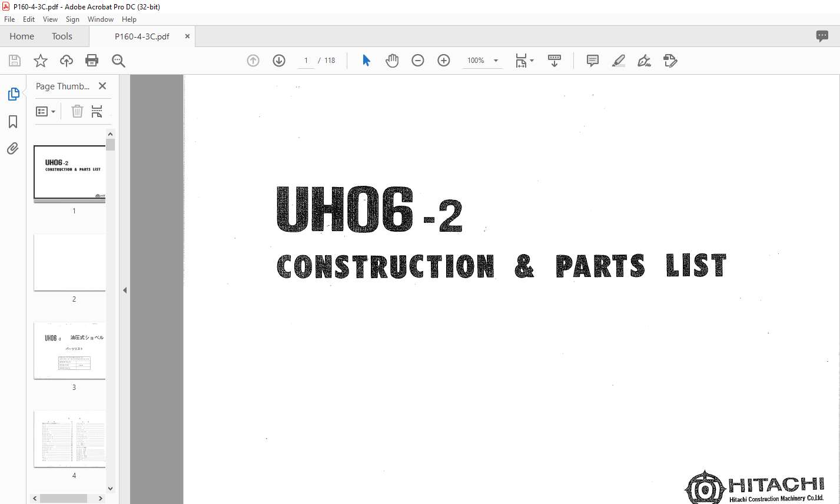Click thumbnails horizontal scrollbar thumb
Viewport: 840px width, 504px height.
(x=64, y=499)
